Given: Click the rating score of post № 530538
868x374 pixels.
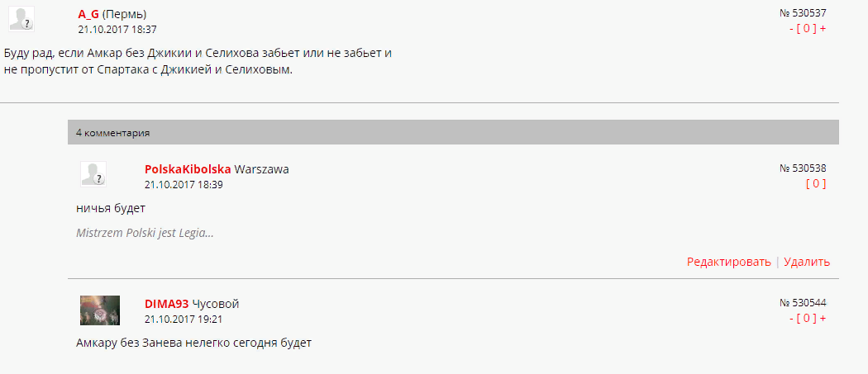Looking at the screenshot, I should 815,184.
